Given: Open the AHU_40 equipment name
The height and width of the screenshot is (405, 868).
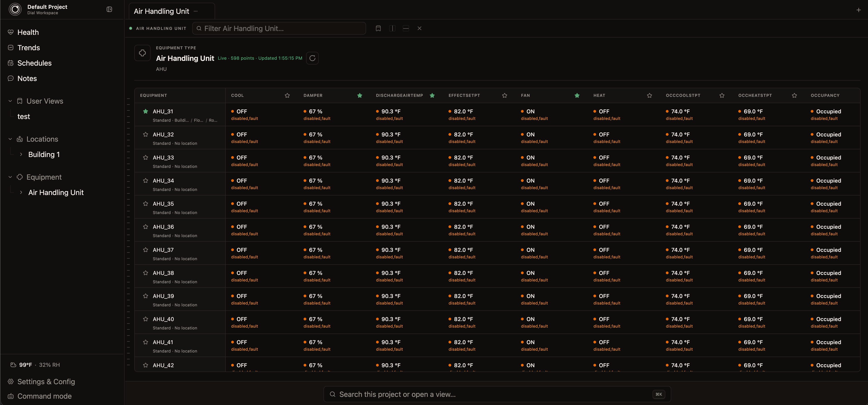Looking at the screenshot, I should pos(163,319).
